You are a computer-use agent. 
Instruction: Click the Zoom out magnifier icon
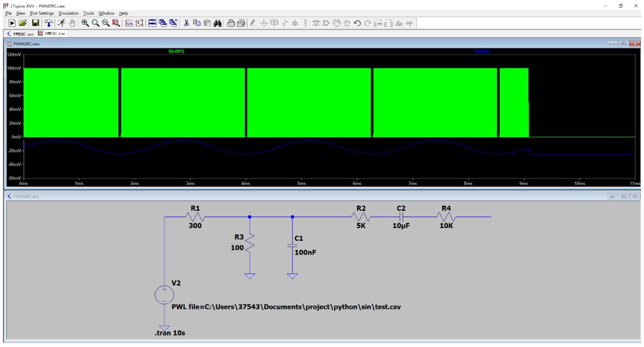(106, 23)
